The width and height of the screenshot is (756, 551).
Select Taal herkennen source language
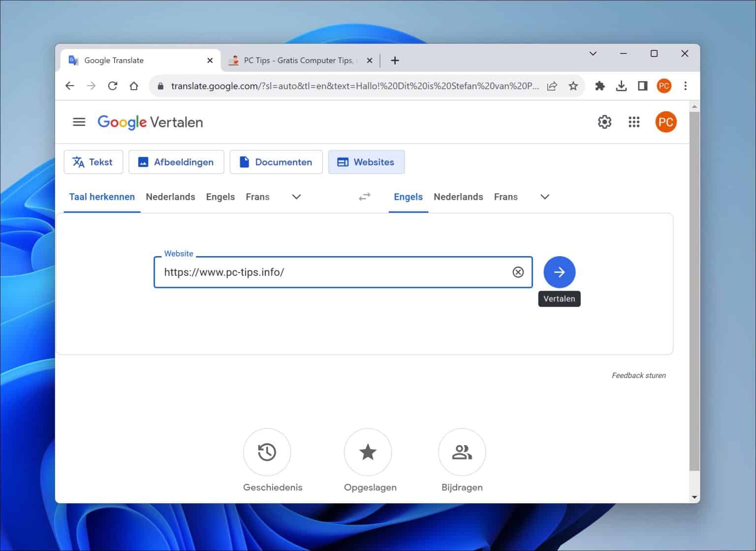click(102, 197)
